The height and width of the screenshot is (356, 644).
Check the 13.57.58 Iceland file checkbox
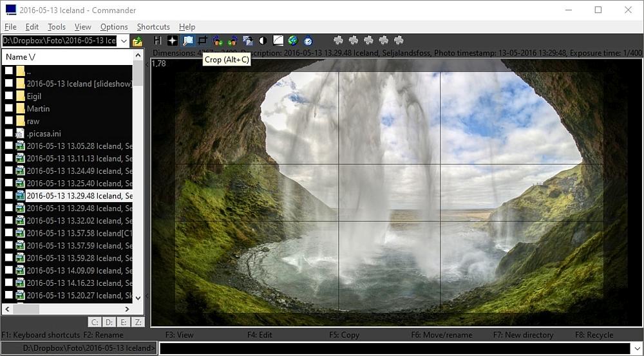(x=8, y=233)
